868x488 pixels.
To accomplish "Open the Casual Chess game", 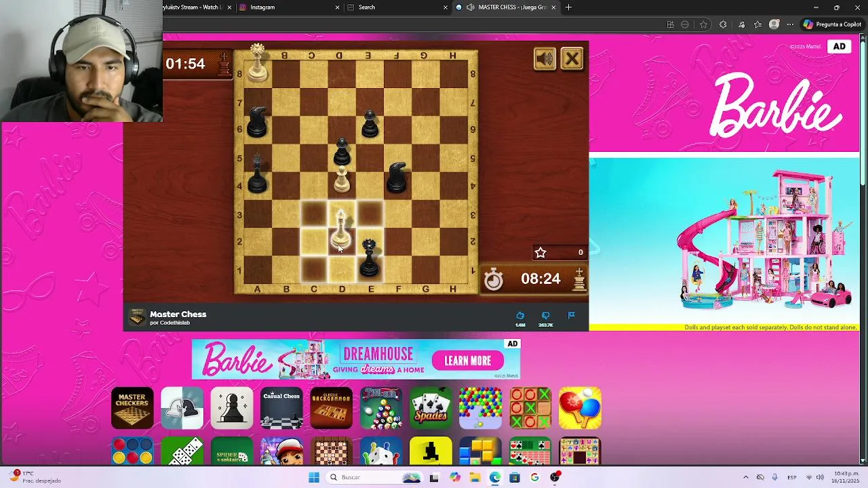I will [x=281, y=408].
